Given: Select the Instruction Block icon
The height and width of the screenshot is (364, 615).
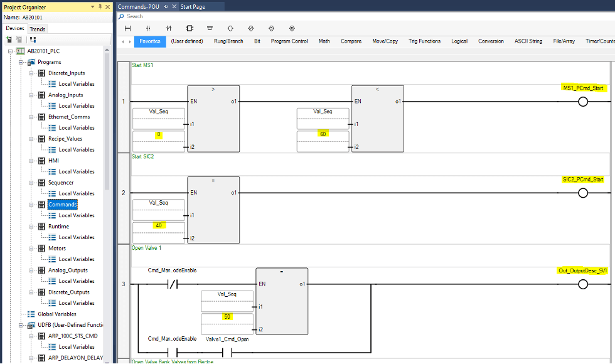Looking at the screenshot, I should 190,28.
